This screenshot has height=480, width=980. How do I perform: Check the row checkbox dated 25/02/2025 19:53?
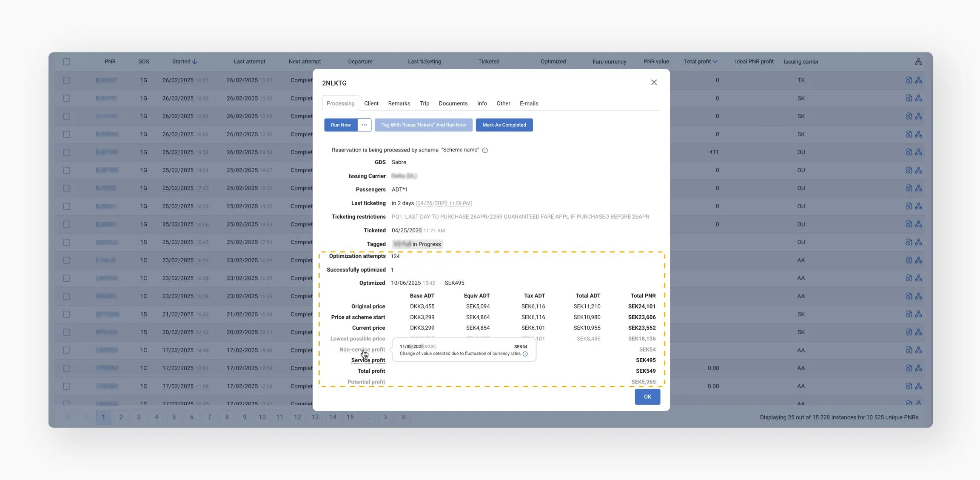[67, 152]
